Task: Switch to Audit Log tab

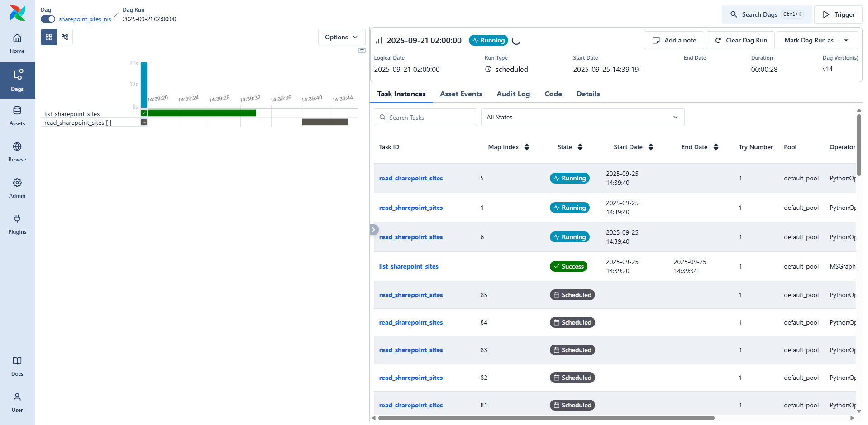Action: click(x=513, y=94)
